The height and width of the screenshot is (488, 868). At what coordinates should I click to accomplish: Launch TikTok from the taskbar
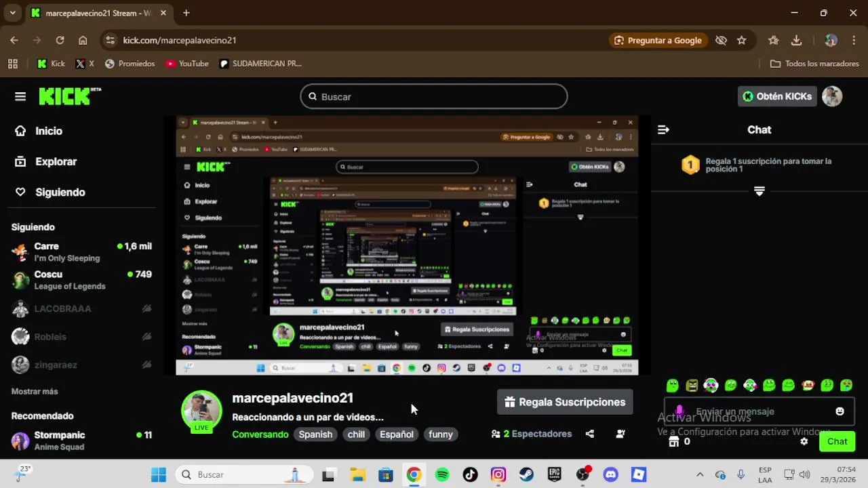tap(470, 474)
